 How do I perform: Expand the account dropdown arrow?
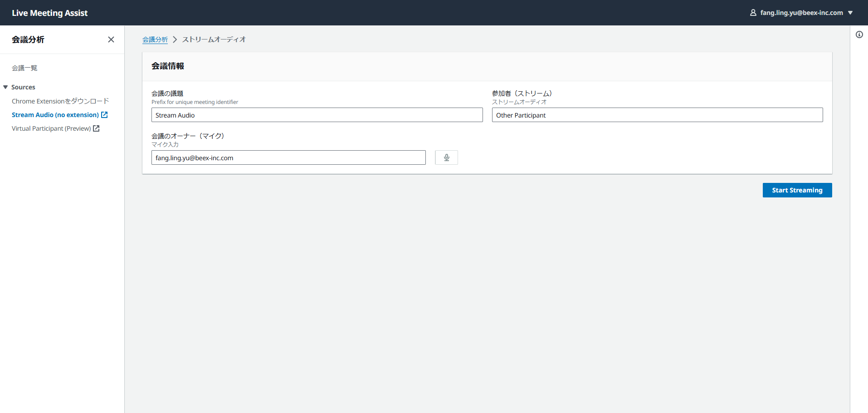click(850, 13)
